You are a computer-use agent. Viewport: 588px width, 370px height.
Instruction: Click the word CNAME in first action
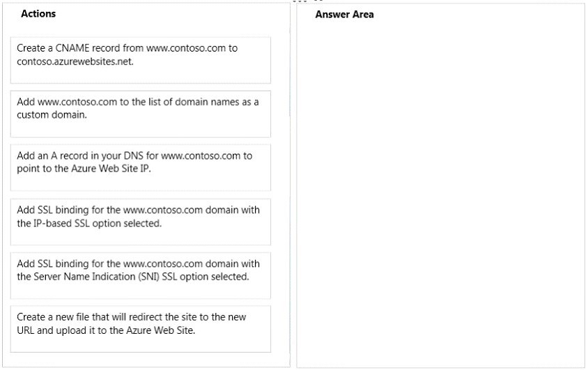click(72, 48)
